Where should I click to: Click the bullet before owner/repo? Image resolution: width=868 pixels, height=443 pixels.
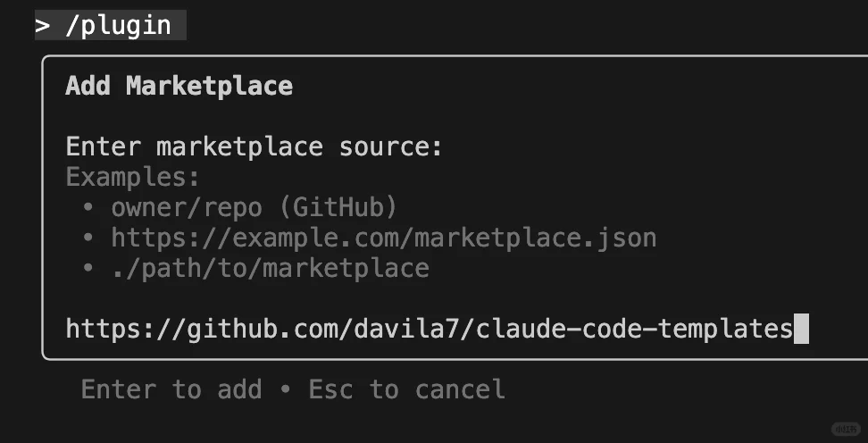pos(88,208)
